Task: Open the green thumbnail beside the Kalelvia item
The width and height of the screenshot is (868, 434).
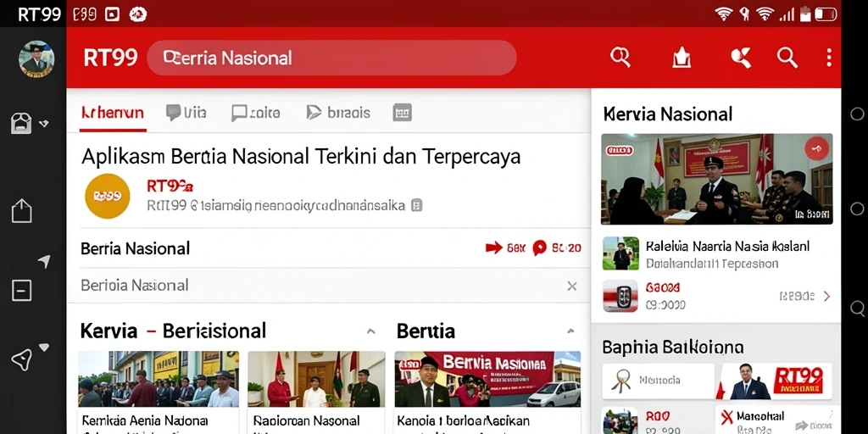Action: [620, 253]
